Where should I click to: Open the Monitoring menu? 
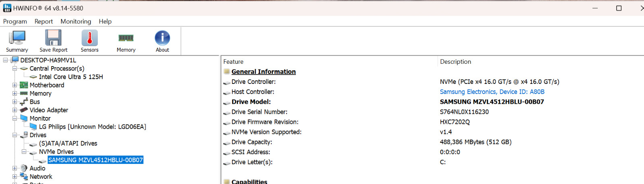click(76, 21)
